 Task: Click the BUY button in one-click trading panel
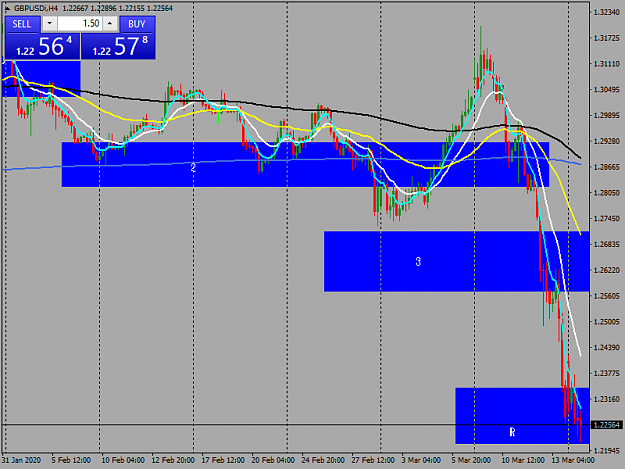[137, 24]
